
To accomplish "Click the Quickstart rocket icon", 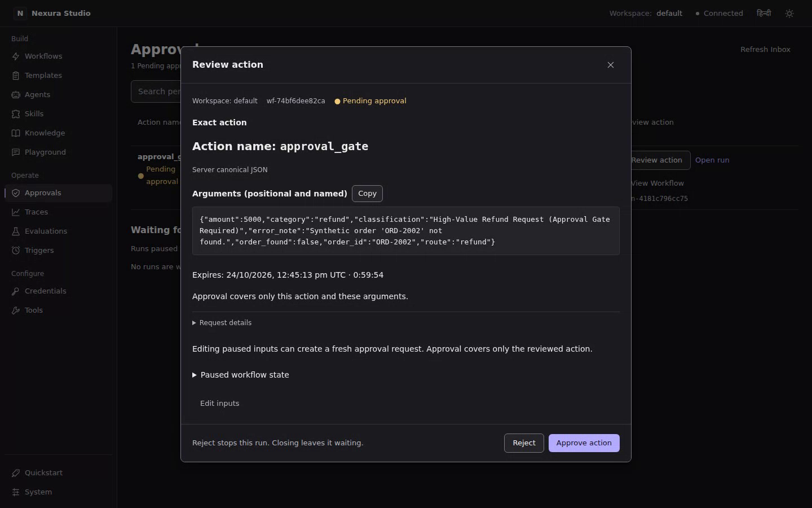I will [x=16, y=473].
